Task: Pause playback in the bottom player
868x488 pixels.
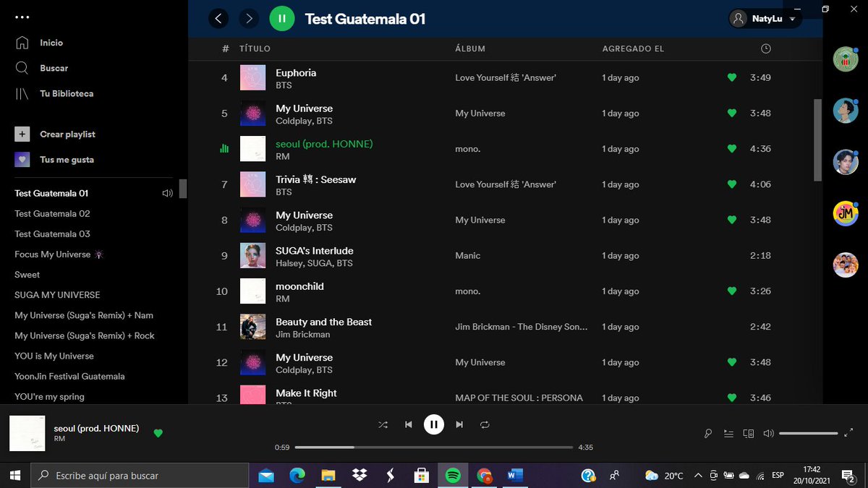Action: pos(433,424)
